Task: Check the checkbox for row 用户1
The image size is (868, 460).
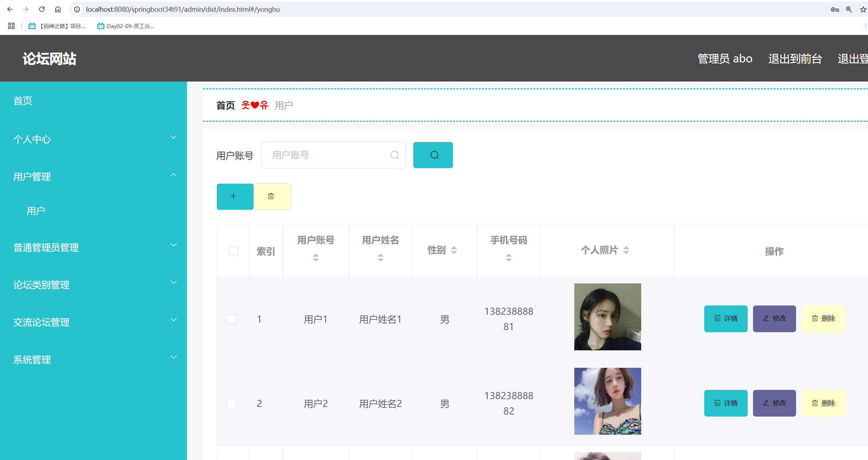Action: click(x=232, y=319)
